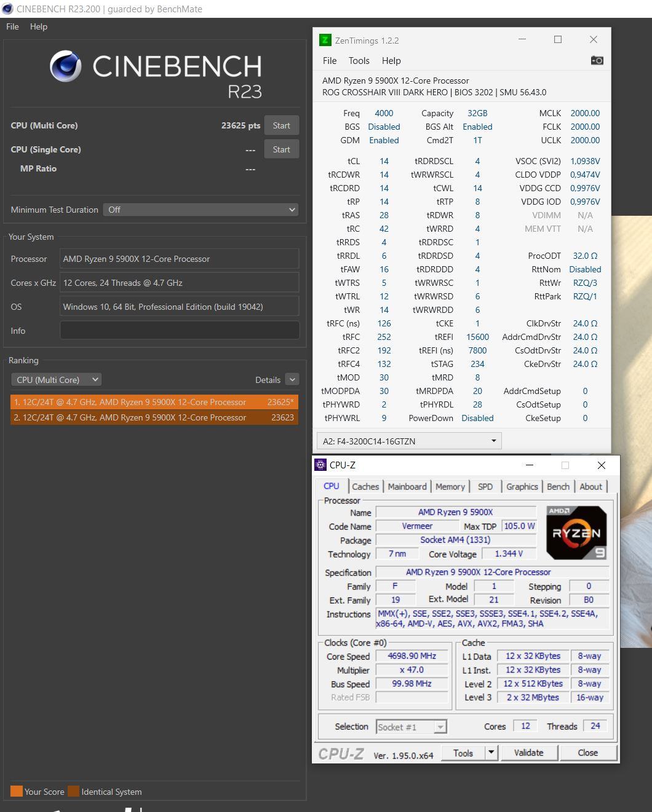
Task: Start the CPU Single Core test
Action: [x=281, y=149]
